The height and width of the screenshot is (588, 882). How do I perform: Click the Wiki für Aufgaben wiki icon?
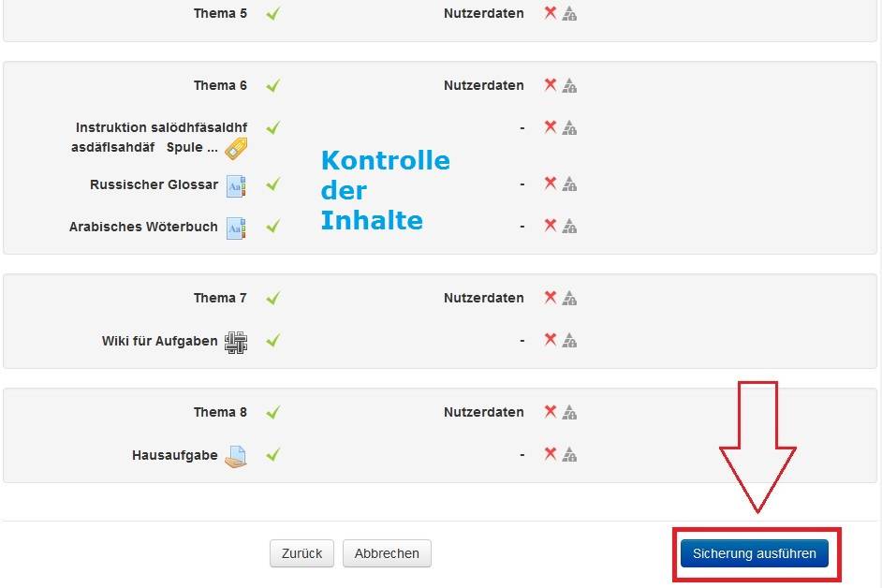[236, 342]
